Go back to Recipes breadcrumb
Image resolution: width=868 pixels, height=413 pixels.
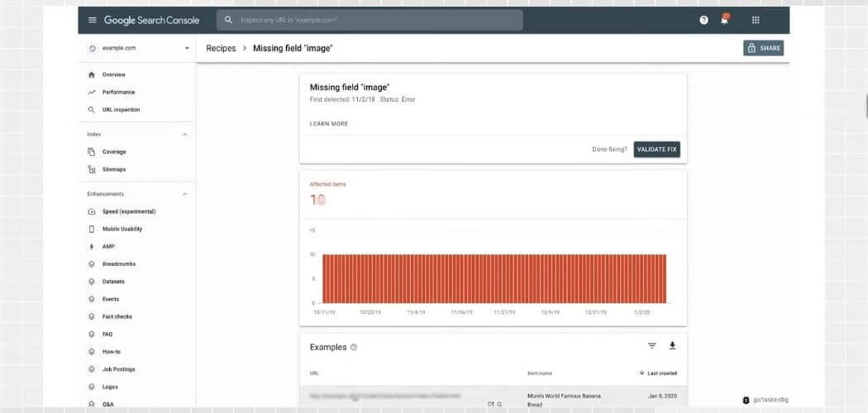click(x=221, y=48)
